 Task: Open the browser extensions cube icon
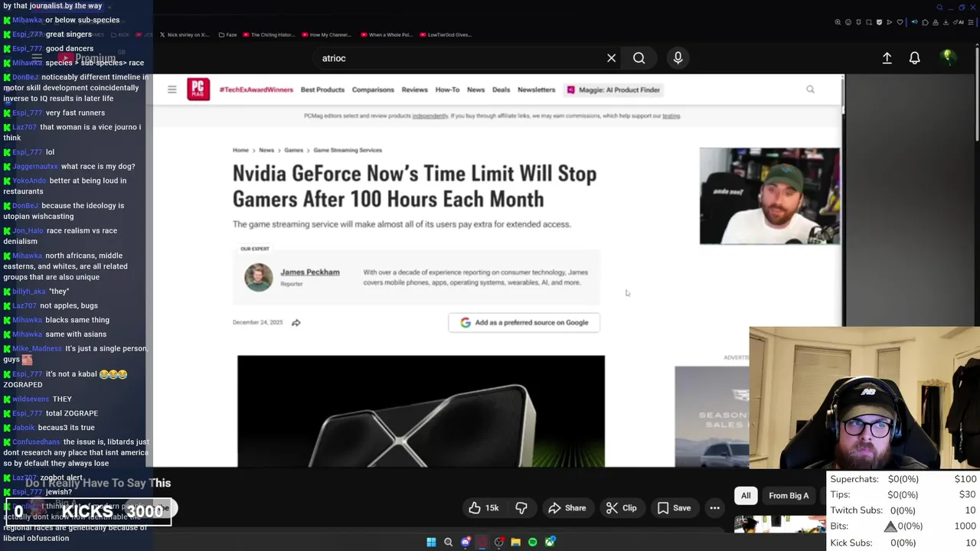coord(925,22)
